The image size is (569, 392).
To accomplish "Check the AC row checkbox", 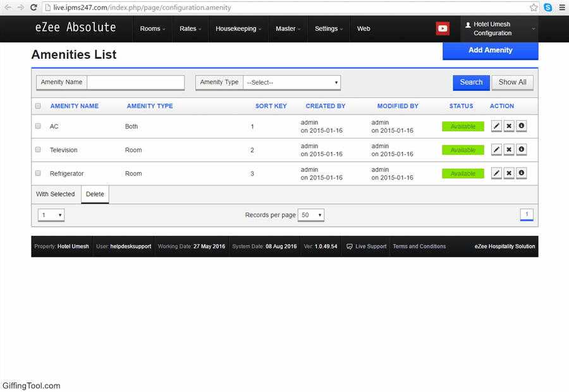I will click(38, 126).
